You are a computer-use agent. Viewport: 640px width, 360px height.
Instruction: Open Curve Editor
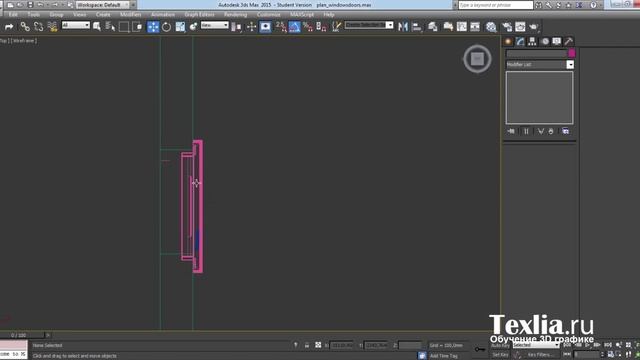point(462,27)
